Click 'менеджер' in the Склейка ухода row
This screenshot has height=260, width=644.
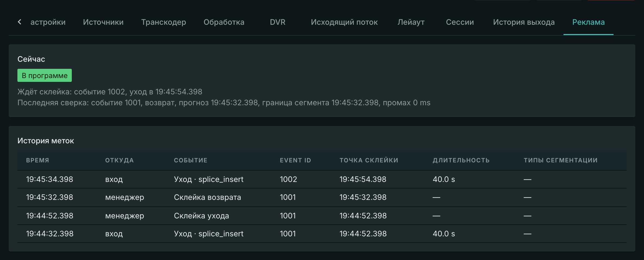tap(125, 216)
